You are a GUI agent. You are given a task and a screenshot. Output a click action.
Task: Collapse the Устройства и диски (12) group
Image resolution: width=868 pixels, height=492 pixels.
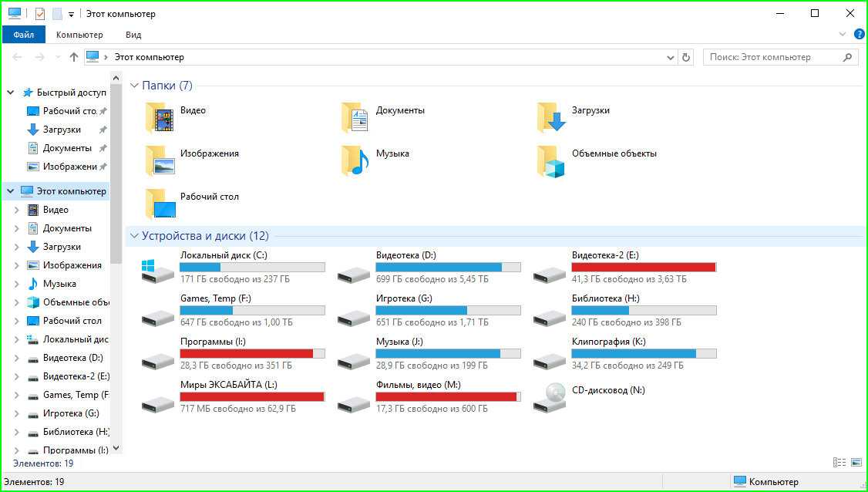(134, 236)
